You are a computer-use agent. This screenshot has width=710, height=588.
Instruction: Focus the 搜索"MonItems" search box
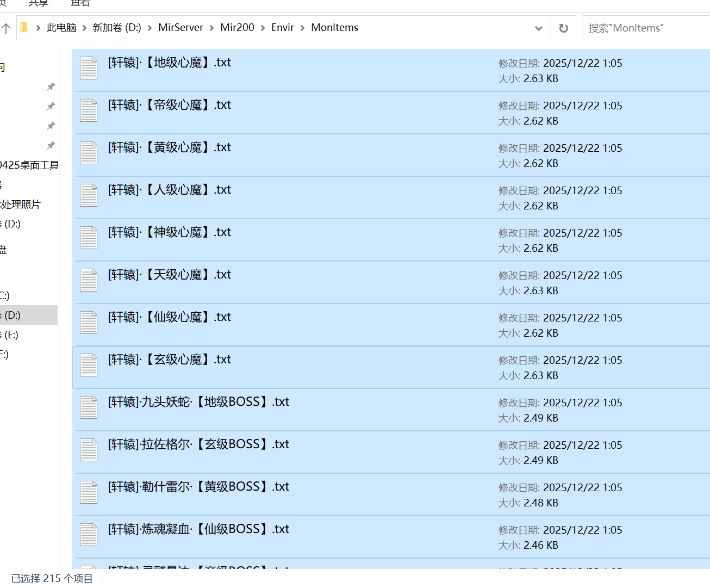(646, 28)
